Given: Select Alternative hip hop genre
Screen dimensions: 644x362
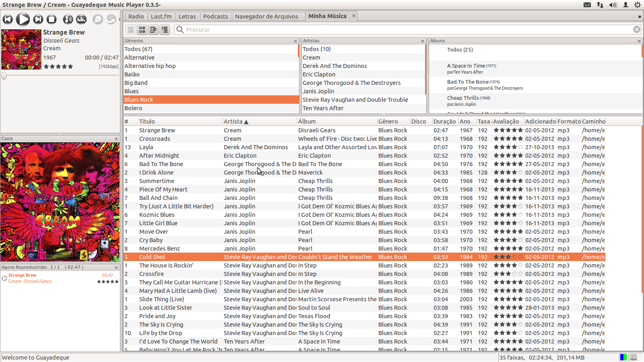Looking at the screenshot, I should coord(211,66).
